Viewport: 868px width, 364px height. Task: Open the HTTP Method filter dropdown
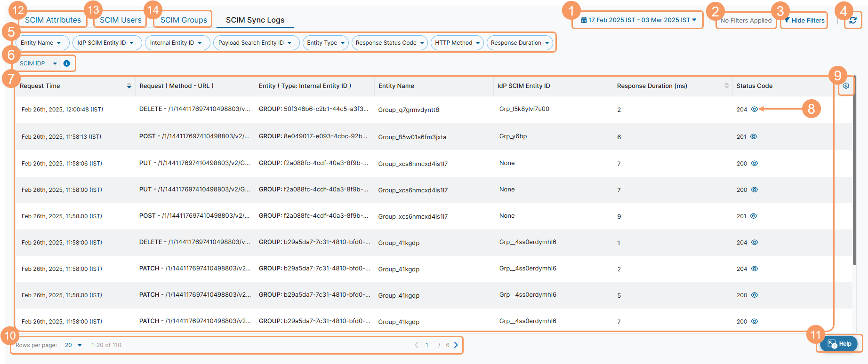(x=457, y=43)
